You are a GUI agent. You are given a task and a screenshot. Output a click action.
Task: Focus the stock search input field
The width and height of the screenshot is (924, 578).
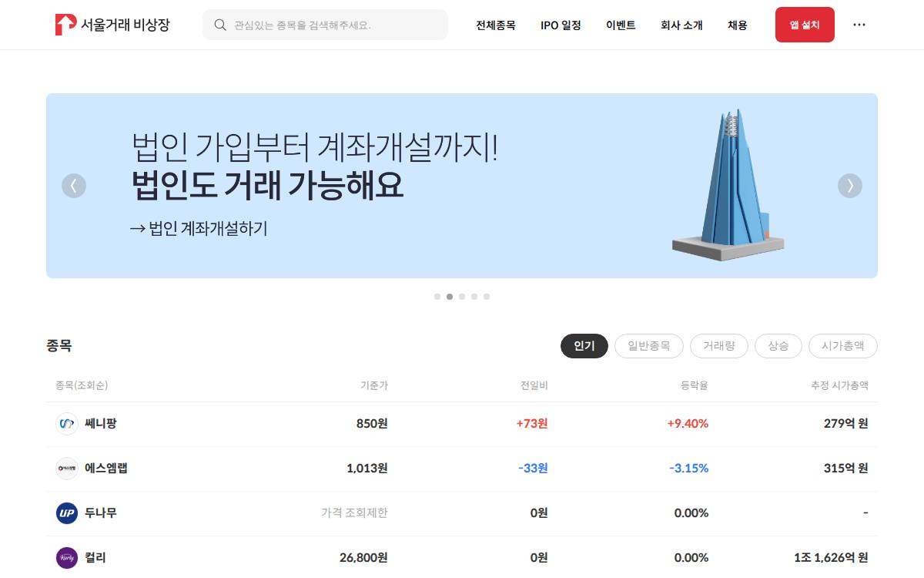coord(325,25)
